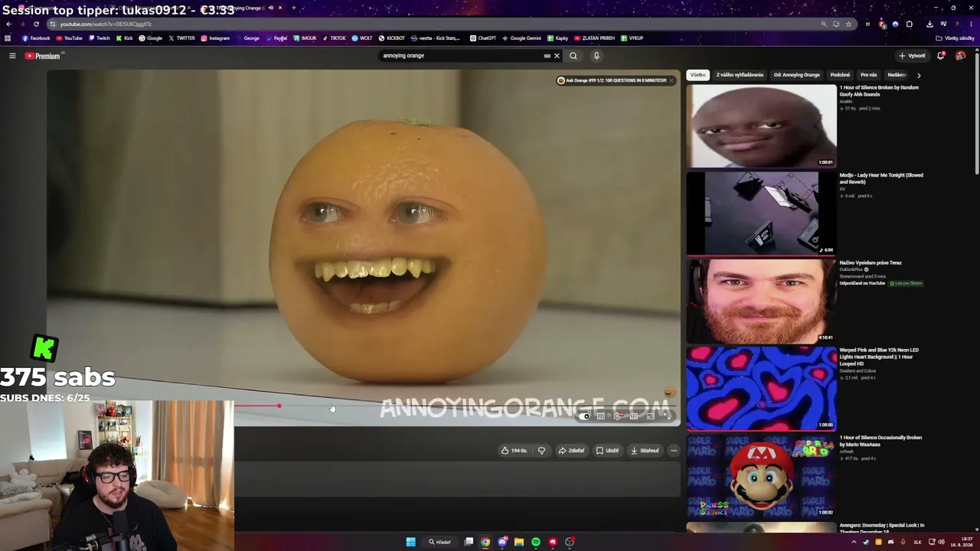Open '1 Hour of Silence Goofy Ahh' thumbnail
This screenshot has width=980, height=551.
click(762, 126)
